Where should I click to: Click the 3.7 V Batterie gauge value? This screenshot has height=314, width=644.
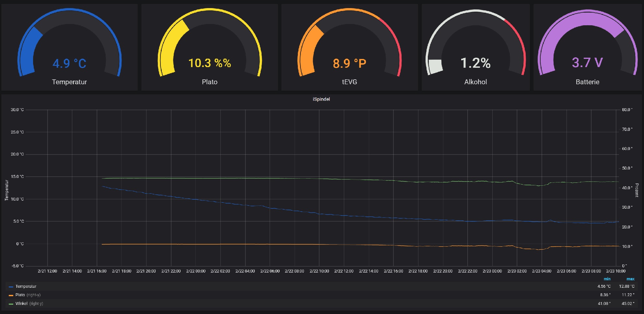587,63
